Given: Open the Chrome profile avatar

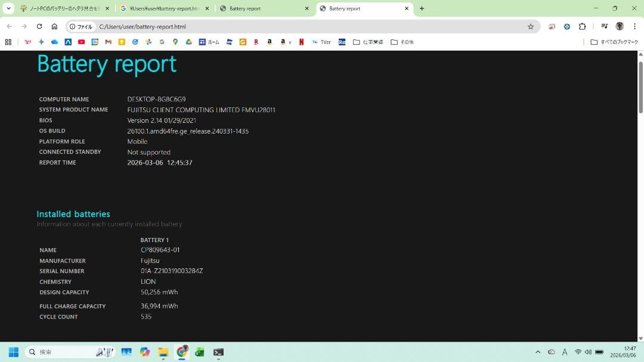Looking at the screenshot, I should (620, 26).
